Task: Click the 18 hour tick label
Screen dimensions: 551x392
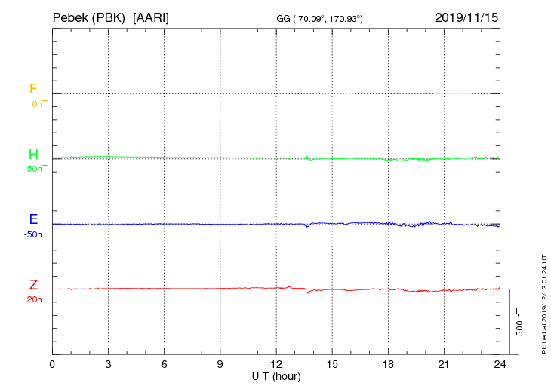Action: coord(388,364)
